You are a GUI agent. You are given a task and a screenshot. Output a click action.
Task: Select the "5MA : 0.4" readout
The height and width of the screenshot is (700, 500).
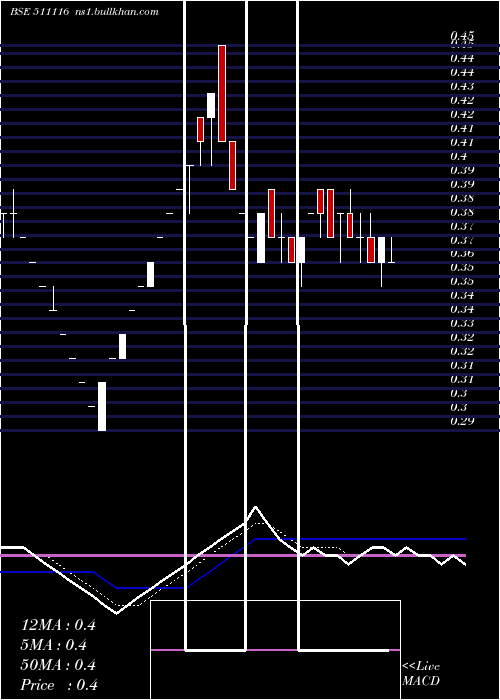click(x=54, y=645)
